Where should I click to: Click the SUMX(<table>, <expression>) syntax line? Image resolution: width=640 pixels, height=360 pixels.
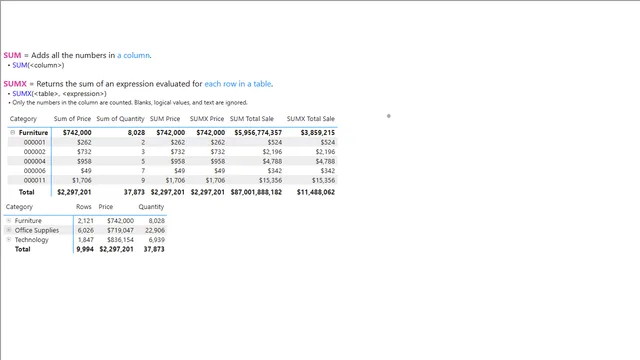pyautogui.click(x=59, y=93)
